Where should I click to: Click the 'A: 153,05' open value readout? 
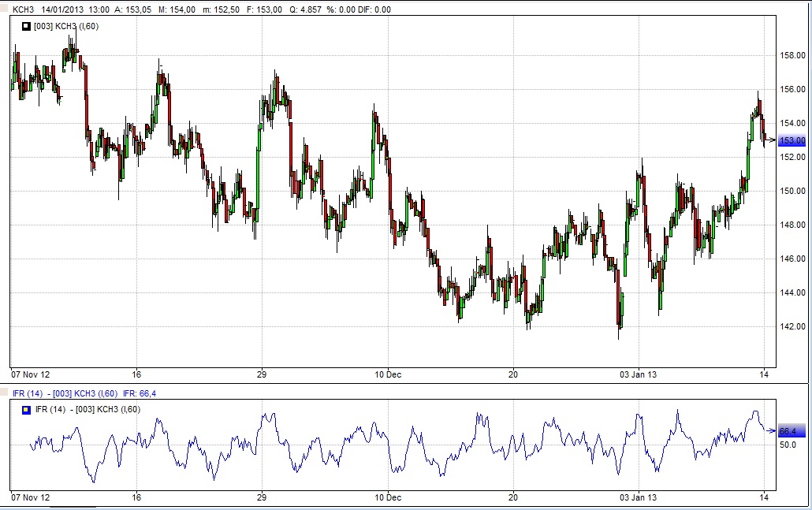[132, 9]
